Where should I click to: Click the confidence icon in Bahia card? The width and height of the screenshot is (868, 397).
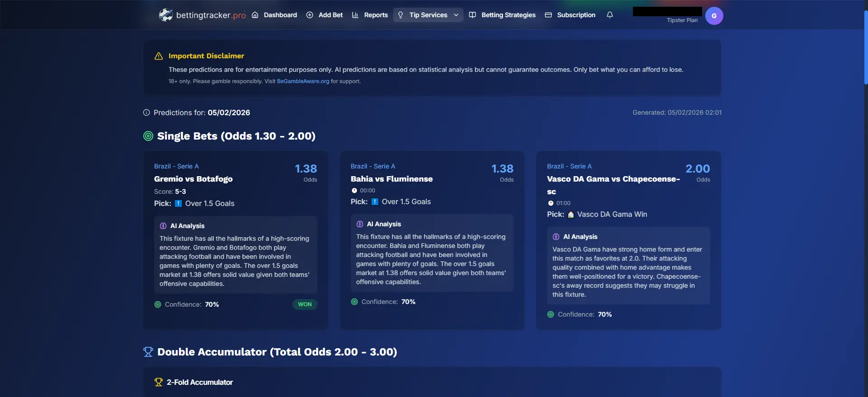(x=354, y=302)
